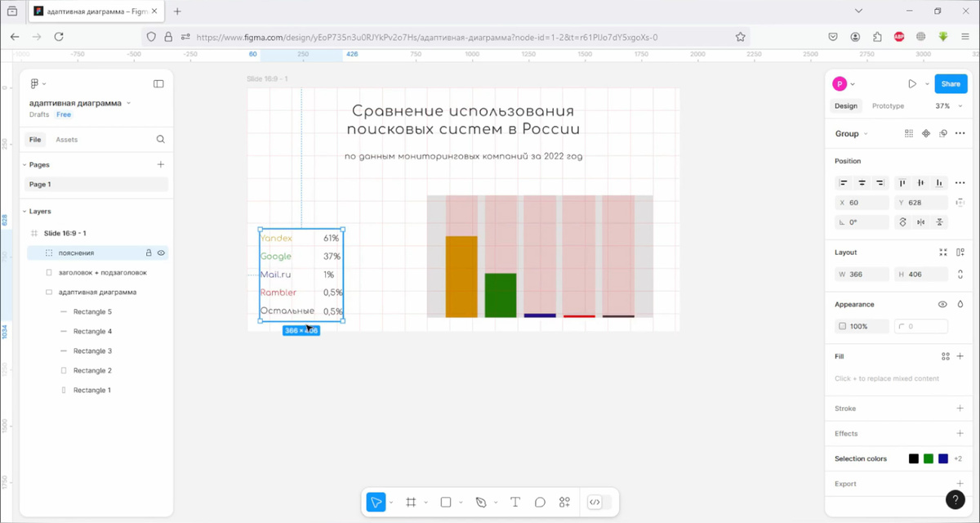
Task: Click the green selection color swatch
Action: pos(929,458)
